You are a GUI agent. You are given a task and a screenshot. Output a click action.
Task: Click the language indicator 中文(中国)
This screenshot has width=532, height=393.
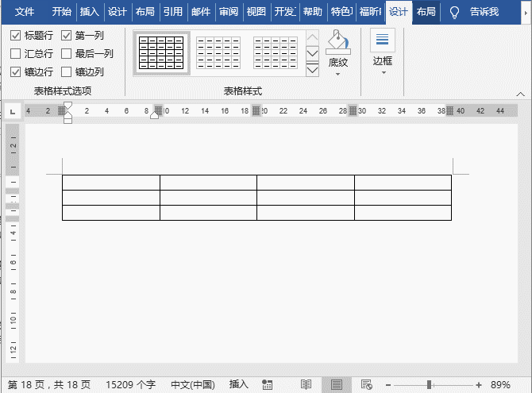tap(193, 384)
